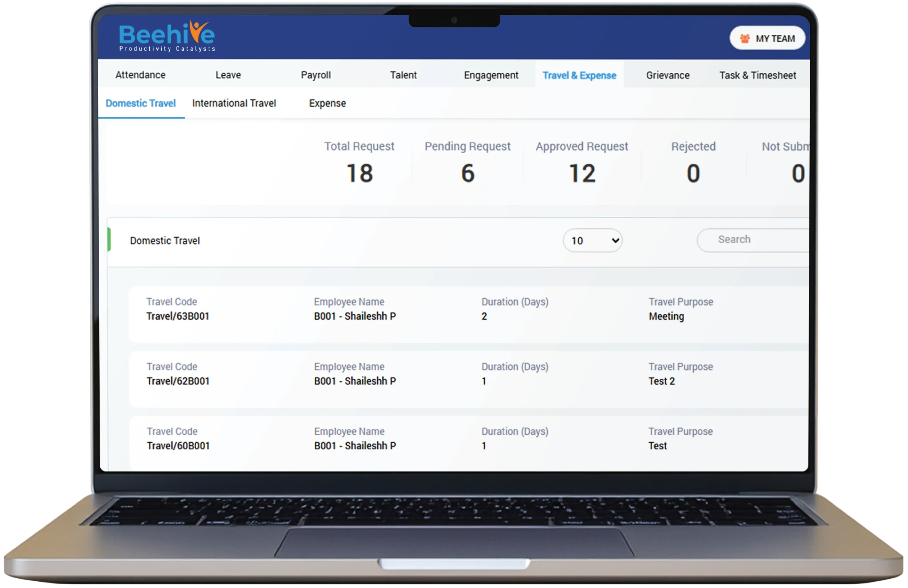Click the Pending Request count 6

pos(467,174)
